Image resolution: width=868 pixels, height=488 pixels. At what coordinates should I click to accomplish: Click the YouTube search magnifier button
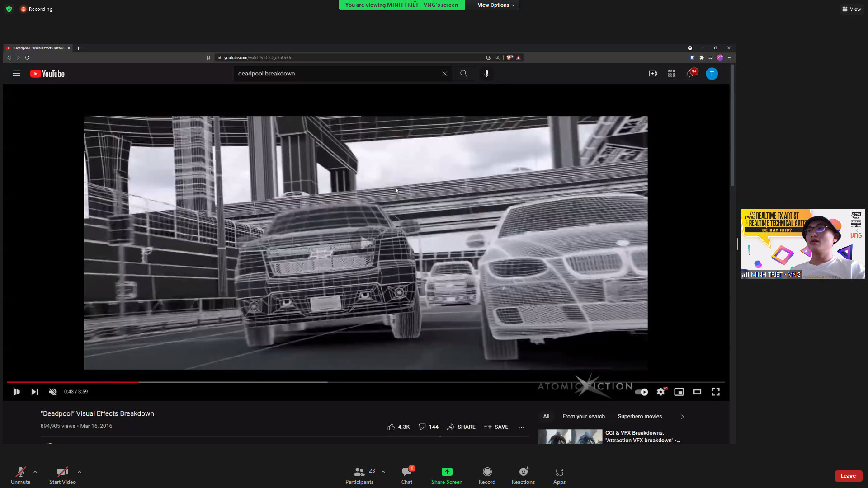coord(463,74)
